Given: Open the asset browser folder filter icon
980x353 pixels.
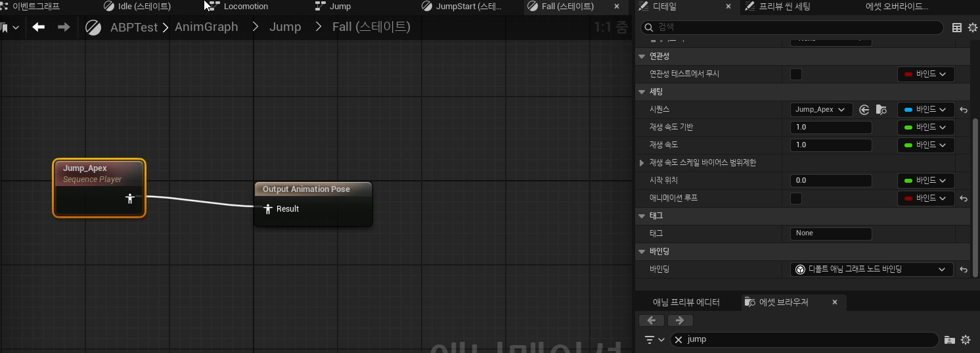Looking at the screenshot, I should click(x=949, y=340).
